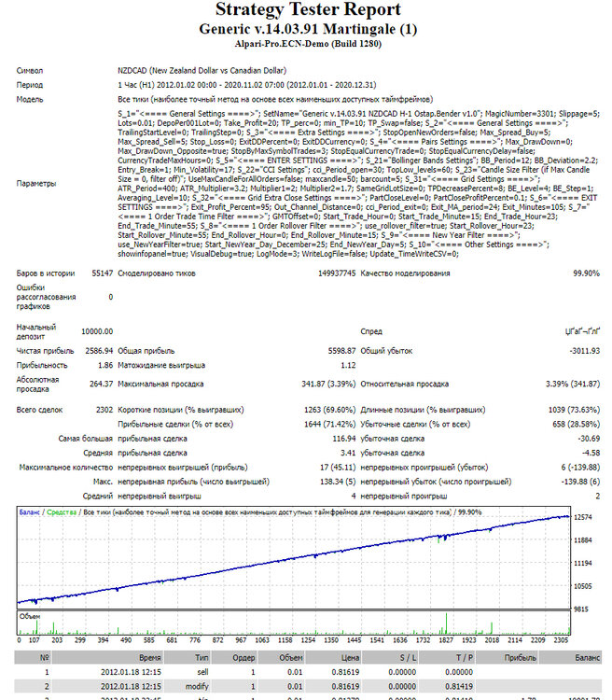The height and width of the screenshot is (700, 612).
Task: Select x-axis tick label 1158
Action: (285, 640)
